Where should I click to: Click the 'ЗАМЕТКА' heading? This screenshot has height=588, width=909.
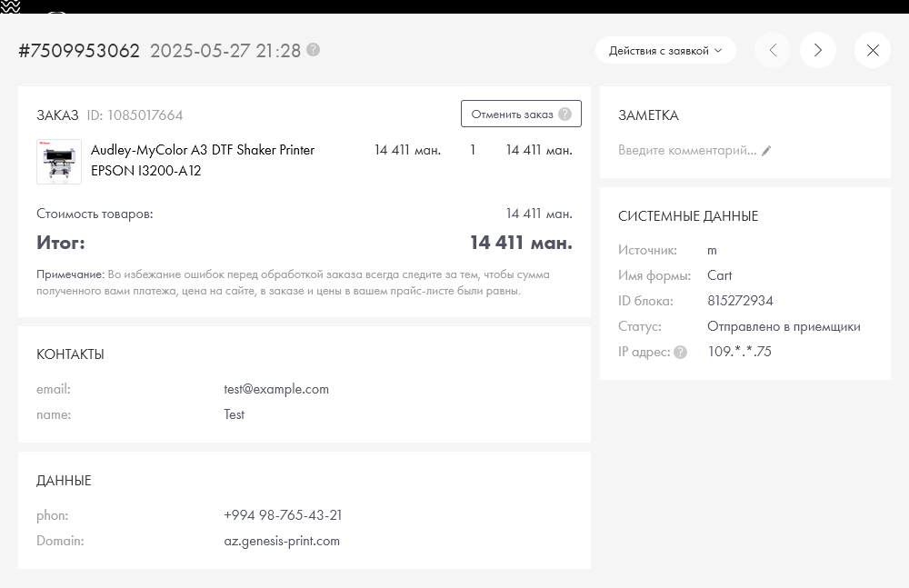pos(648,115)
